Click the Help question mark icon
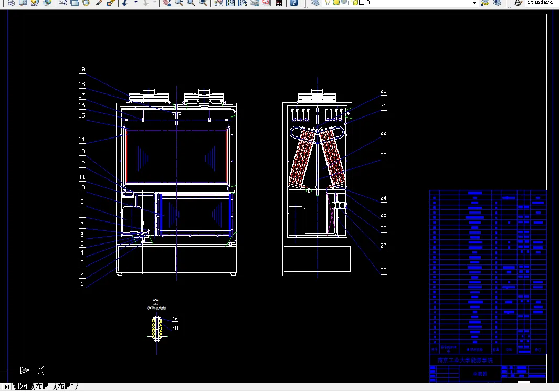Image resolution: width=559 pixels, height=392 pixels. [x=294, y=3]
